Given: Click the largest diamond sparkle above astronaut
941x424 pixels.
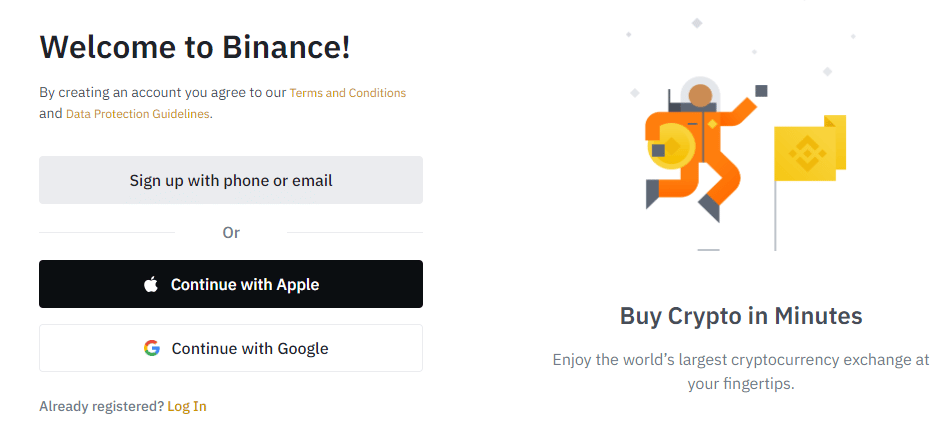Looking at the screenshot, I should (x=697, y=23).
